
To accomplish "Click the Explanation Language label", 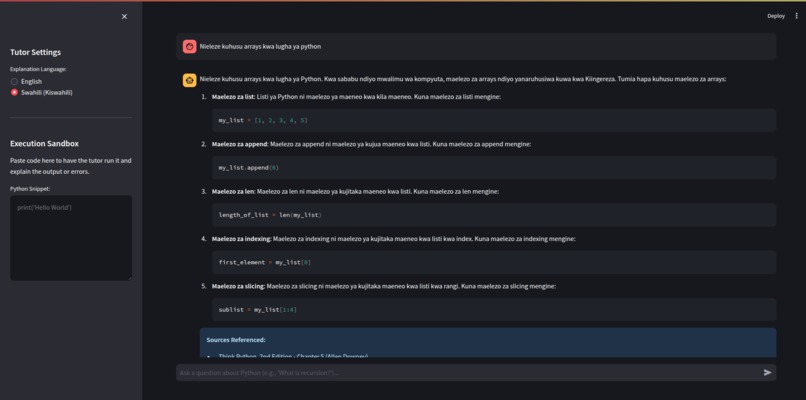I will (x=38, y=69).
